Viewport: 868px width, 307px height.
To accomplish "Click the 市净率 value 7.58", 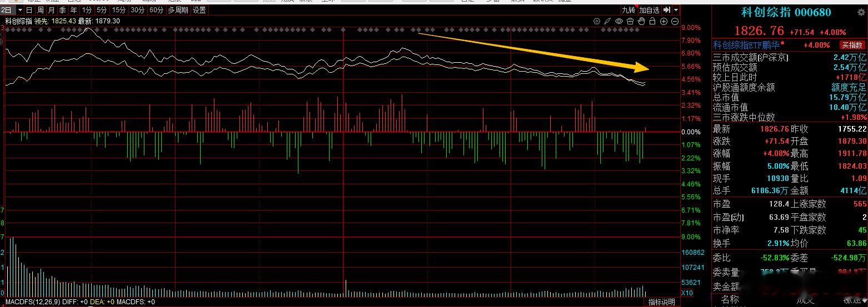I will pyautogui.click(x=781, y=230).
